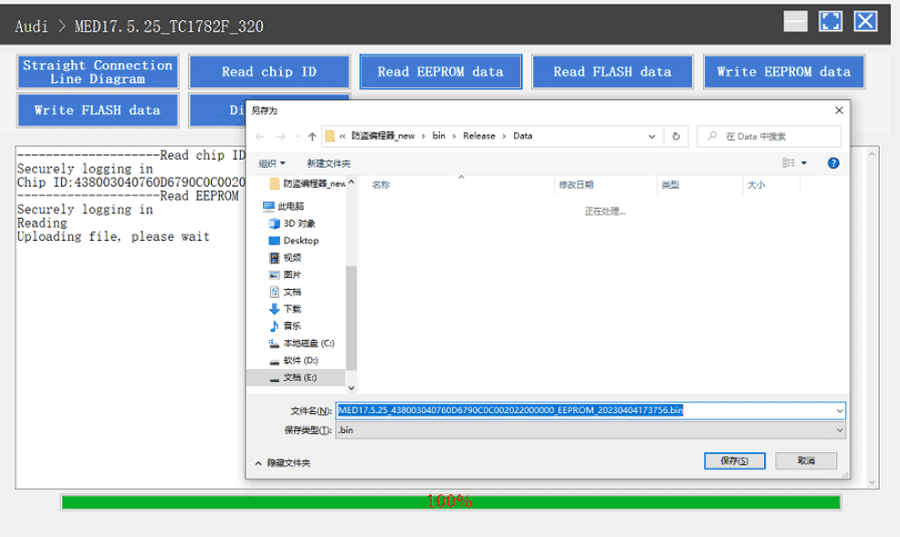Select 图片 in the navigation tree
This screenshot has width=900, height=537.
[285, 275]
